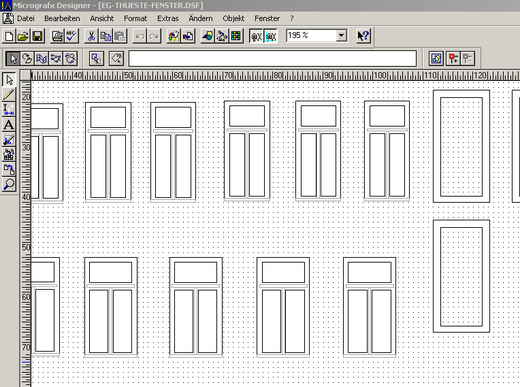Select the object transform tool in toolbox
This screenshot has height=387, width=520.
[x=9, y=169]
